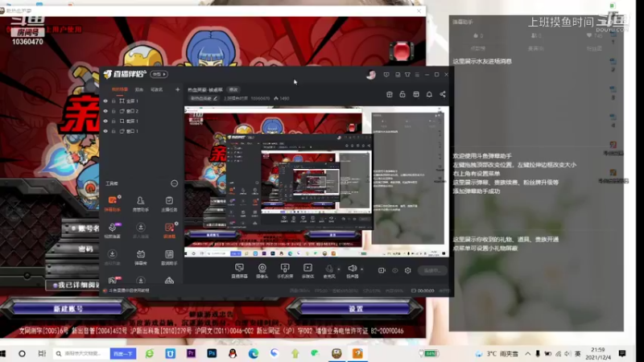644x362 pixels.
Task: Click 百度一下 button on taskbar
Action: [x=123, y=353]
